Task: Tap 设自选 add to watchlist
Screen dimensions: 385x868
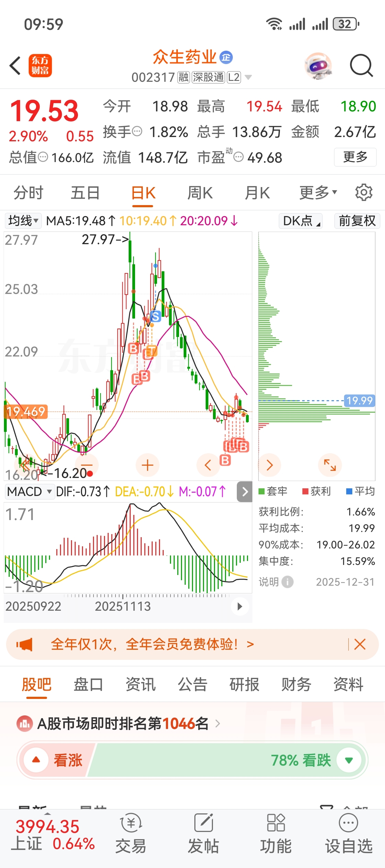Action: (348, 834)
